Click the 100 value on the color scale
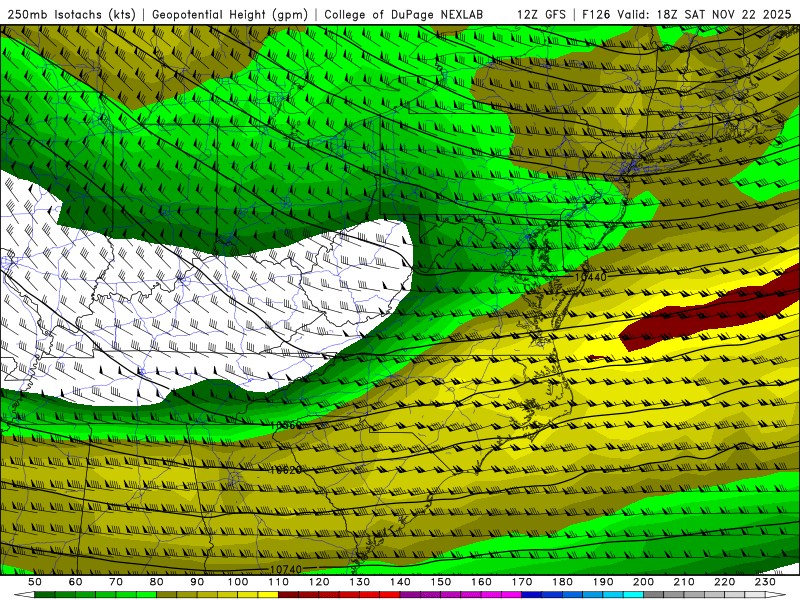This screenshot has width=800, height=600. pos(238,582)
